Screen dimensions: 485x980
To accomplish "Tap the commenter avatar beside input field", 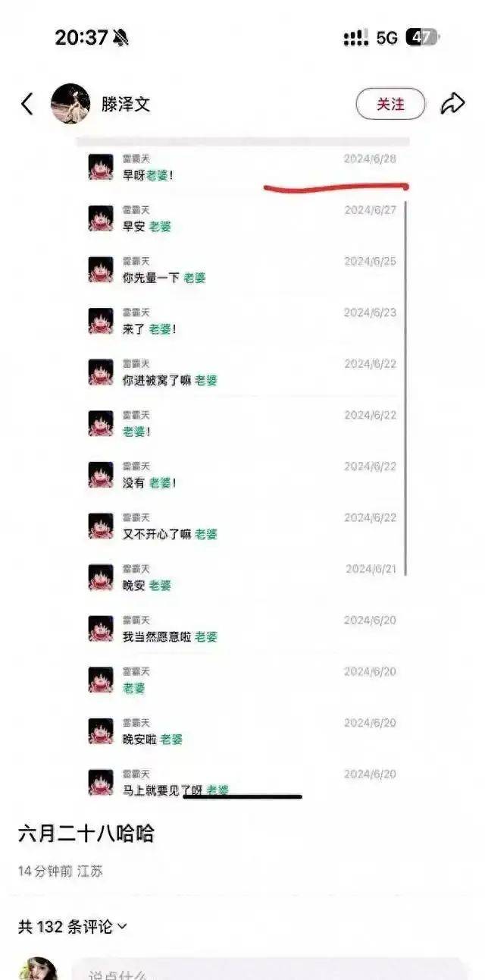I will coord(38,969).
